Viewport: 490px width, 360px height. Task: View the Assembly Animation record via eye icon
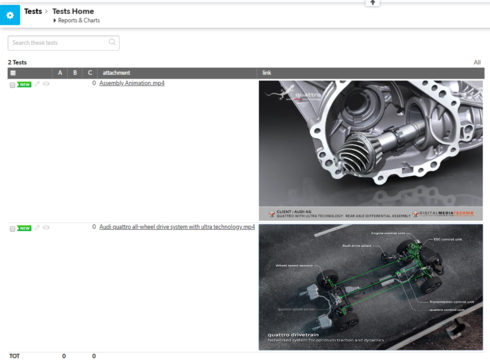pyautogui.click(x=46, y=84)
